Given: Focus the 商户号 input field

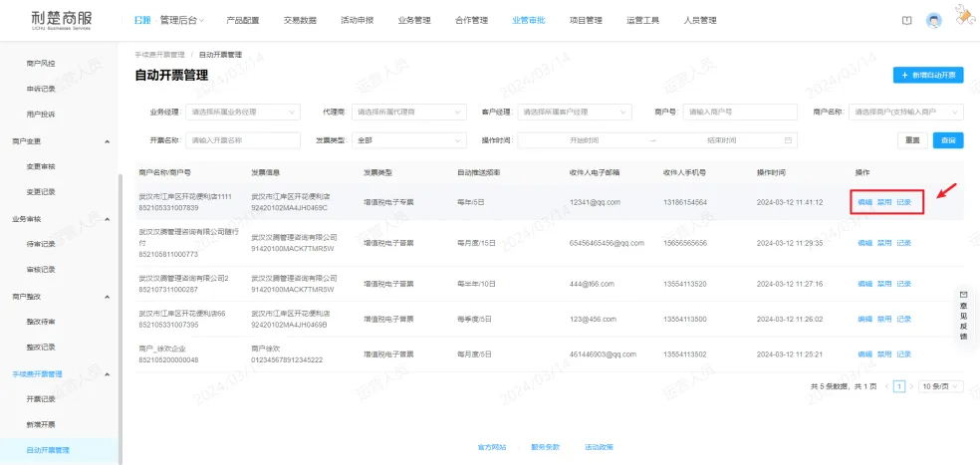Looking at the screenshot, I should coord(740,112).
